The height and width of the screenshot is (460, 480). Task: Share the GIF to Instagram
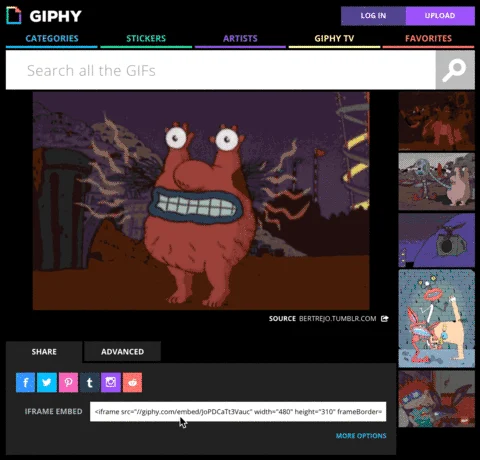point(111,382)
